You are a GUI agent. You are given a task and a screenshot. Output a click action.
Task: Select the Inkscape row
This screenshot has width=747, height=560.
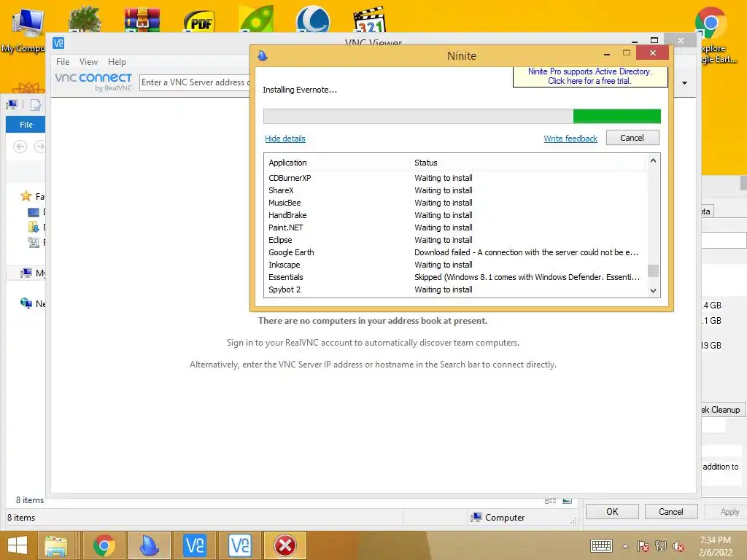(456, 264)
